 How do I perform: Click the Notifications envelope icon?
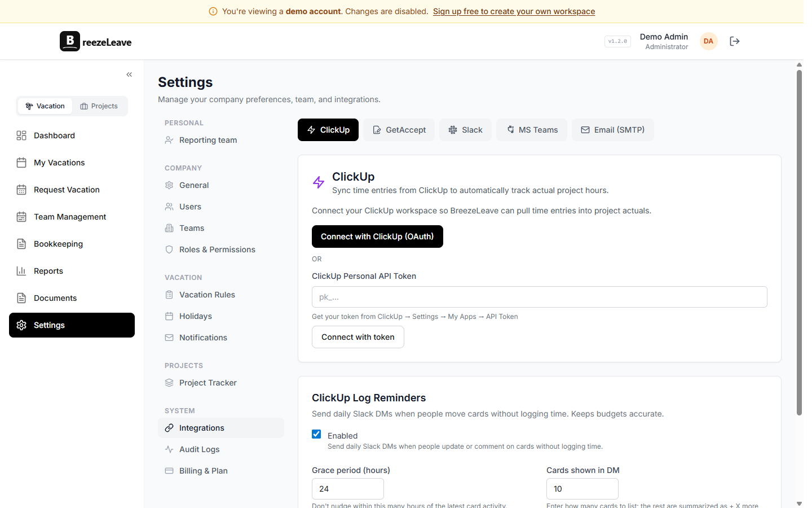tap(169, 338)
